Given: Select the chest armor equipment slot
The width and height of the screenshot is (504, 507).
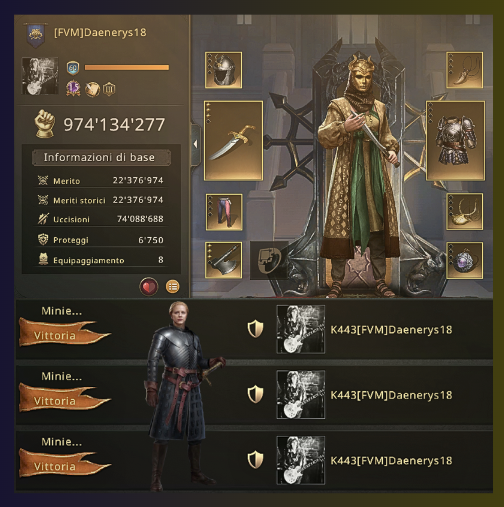Looking at the screenshot, I should [455, 141].
